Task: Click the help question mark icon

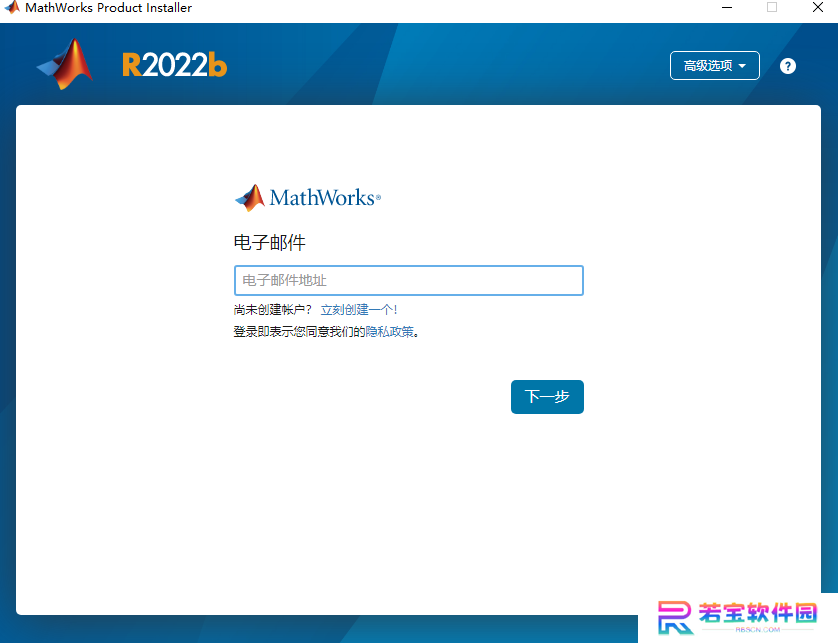Action: pos(787,66)
